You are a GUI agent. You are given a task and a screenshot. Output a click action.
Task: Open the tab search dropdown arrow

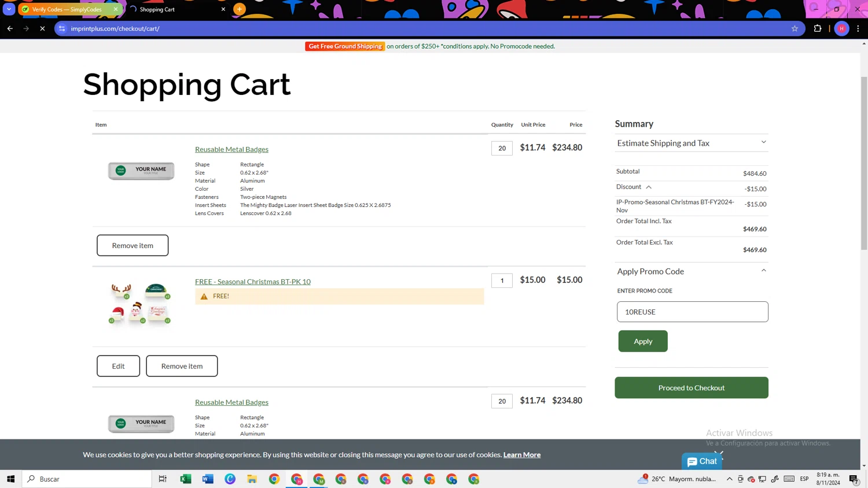point(9,9)
